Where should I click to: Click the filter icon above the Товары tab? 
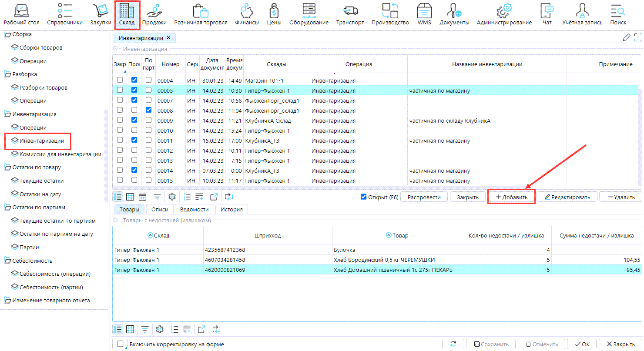pos(157,197)
